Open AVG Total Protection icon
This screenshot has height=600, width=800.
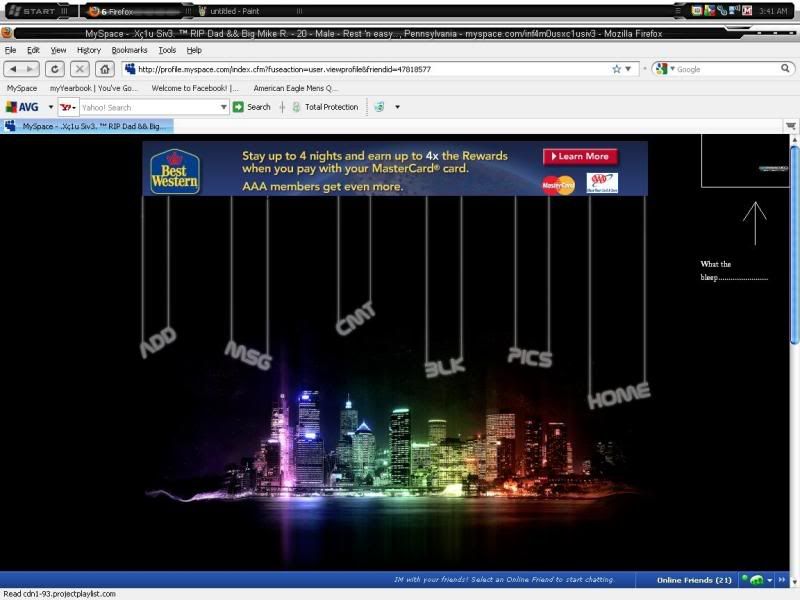(x=296, y=107)
